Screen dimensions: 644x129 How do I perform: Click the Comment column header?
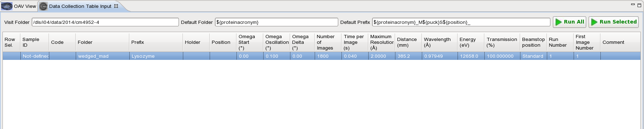pos(620,42)
